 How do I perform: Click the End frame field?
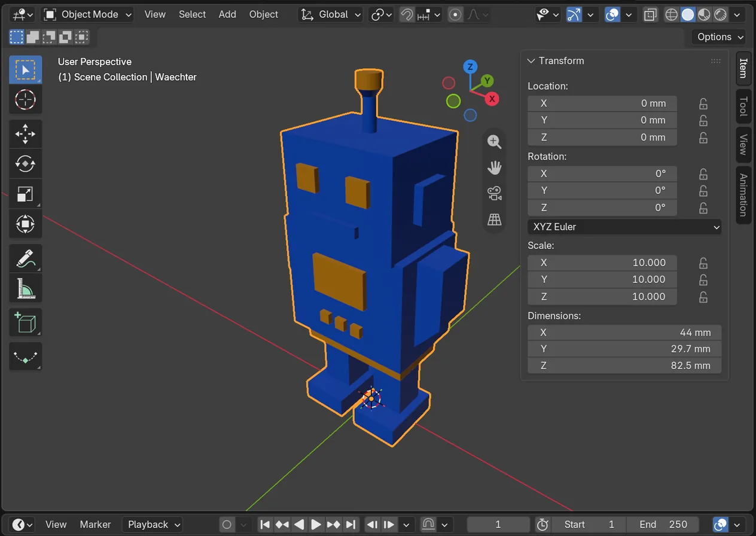(663, 525)
